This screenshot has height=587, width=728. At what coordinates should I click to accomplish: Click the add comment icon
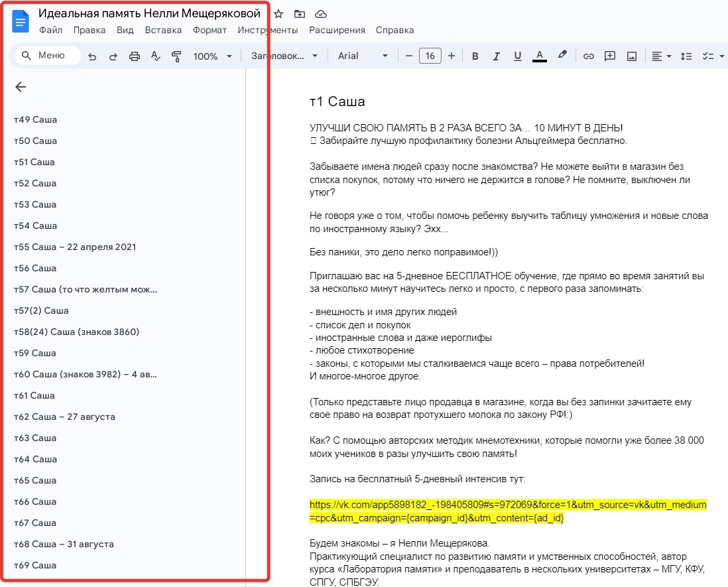[610, 56]
